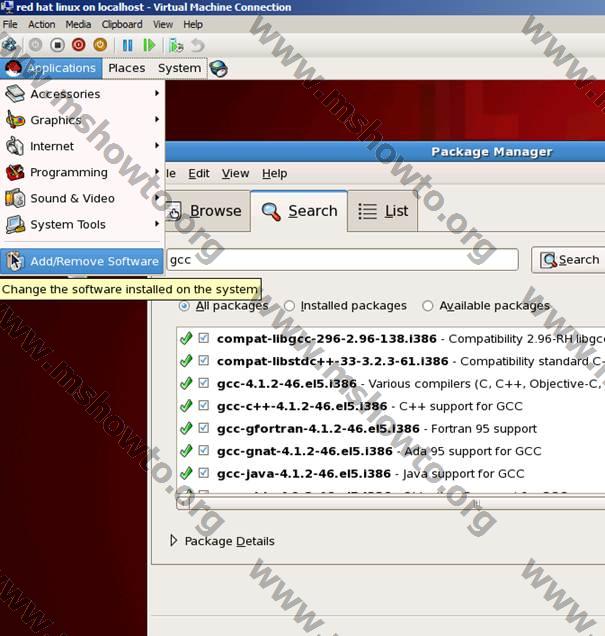The height and width of the screenshot is (636, 605).
Task: Click the panel launcher icon beside System
Action: pos(219,69)
